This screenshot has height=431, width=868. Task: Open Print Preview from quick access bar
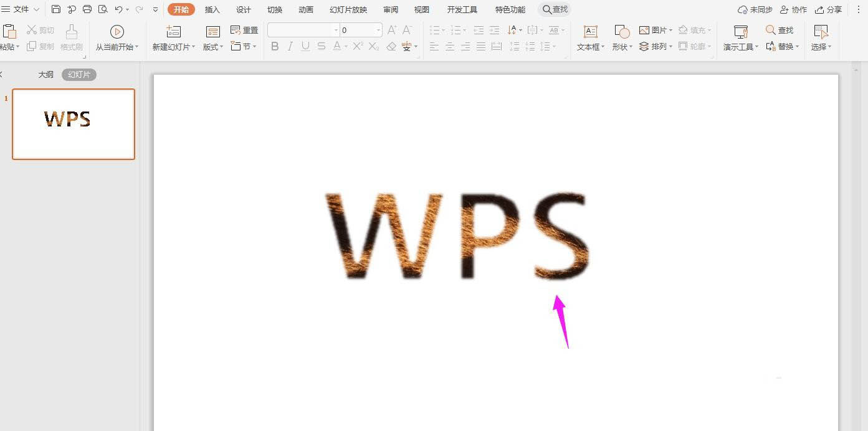[x=103, y=9]
